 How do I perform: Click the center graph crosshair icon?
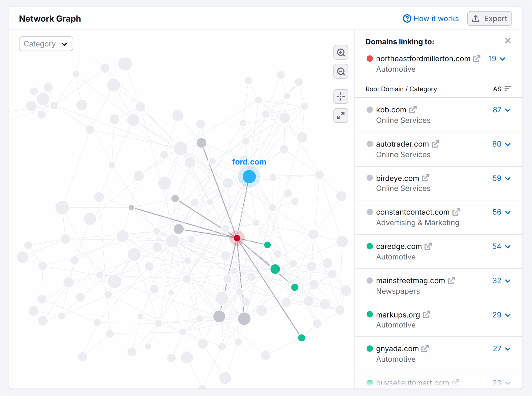pos(341,96)
